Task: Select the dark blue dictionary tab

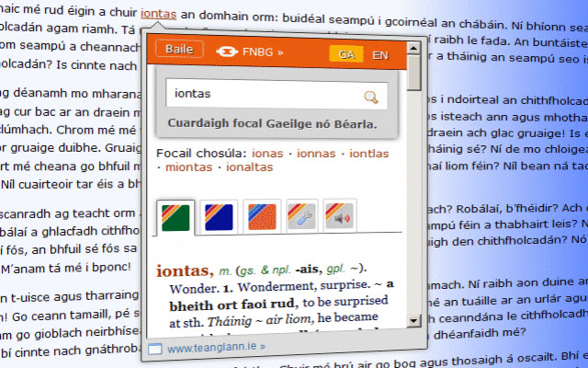Action: [x=219, y=217]
